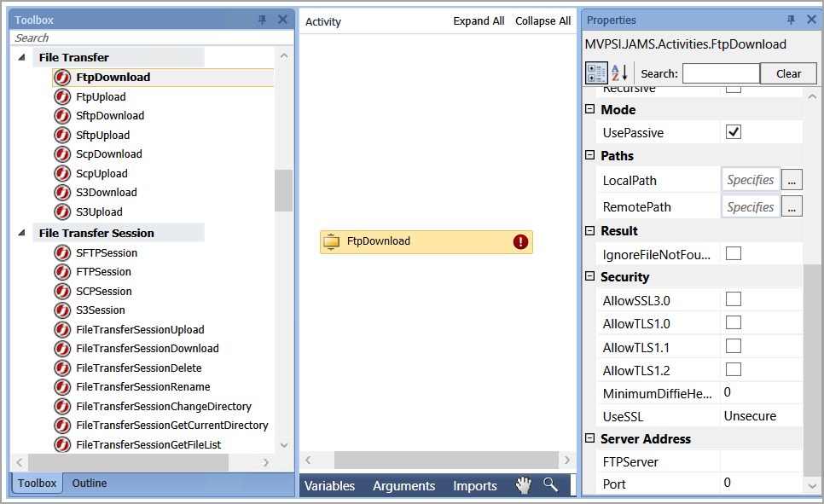Check the AllowTLS1.0 option
The height and width of the screenshot is (504, 824).
click(x=733, y=322)
